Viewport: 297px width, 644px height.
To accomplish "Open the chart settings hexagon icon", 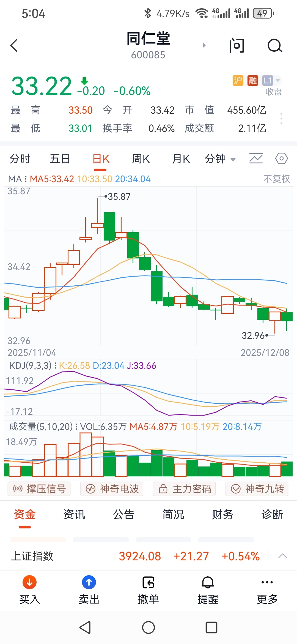I will 281,159.
